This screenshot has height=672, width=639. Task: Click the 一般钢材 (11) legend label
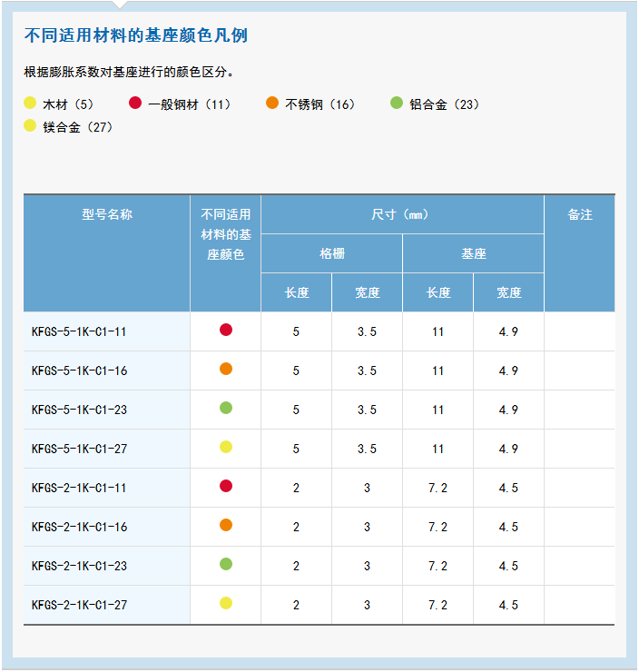pos(190,104)
